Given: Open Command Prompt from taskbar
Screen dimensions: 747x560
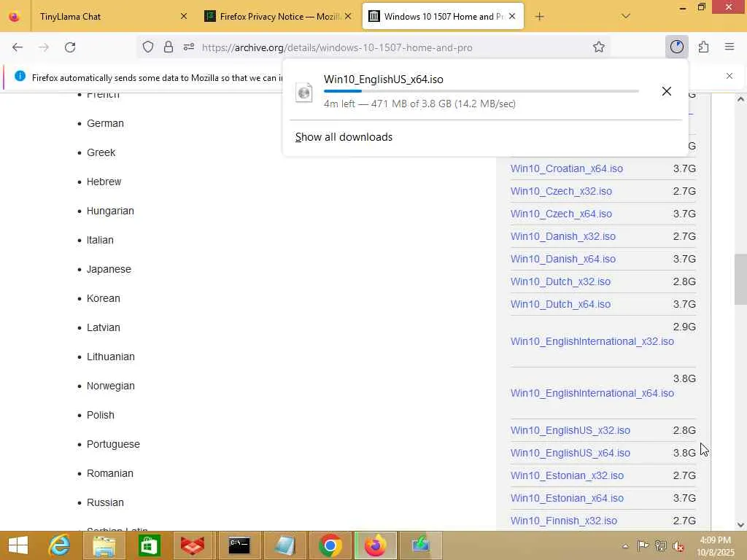Looking at the screenshot, I should coord(239,545).
